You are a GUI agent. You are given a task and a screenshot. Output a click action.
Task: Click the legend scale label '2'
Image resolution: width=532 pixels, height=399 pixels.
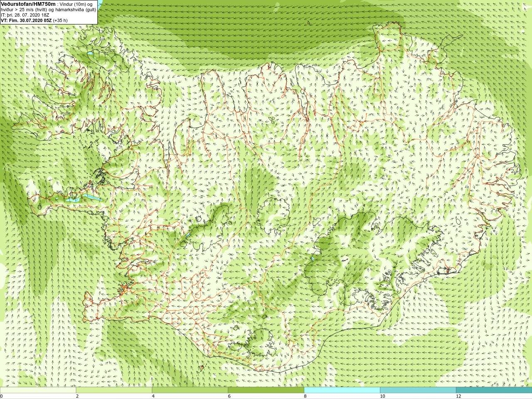click(x=77, y=396)
